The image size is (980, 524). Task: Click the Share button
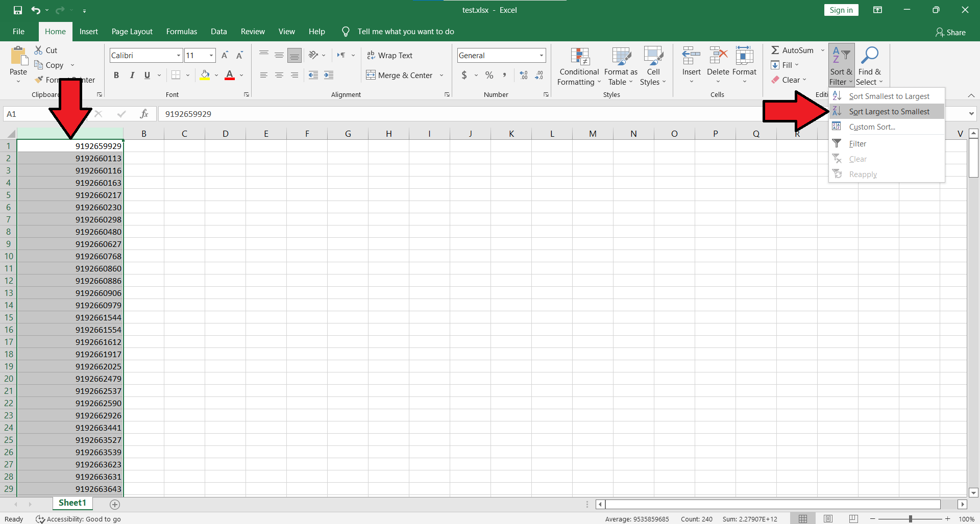pos(950,32)
